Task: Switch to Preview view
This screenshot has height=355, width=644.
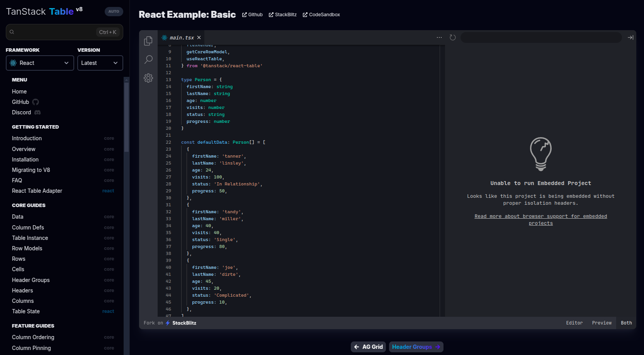Action: tap(602, 323)
